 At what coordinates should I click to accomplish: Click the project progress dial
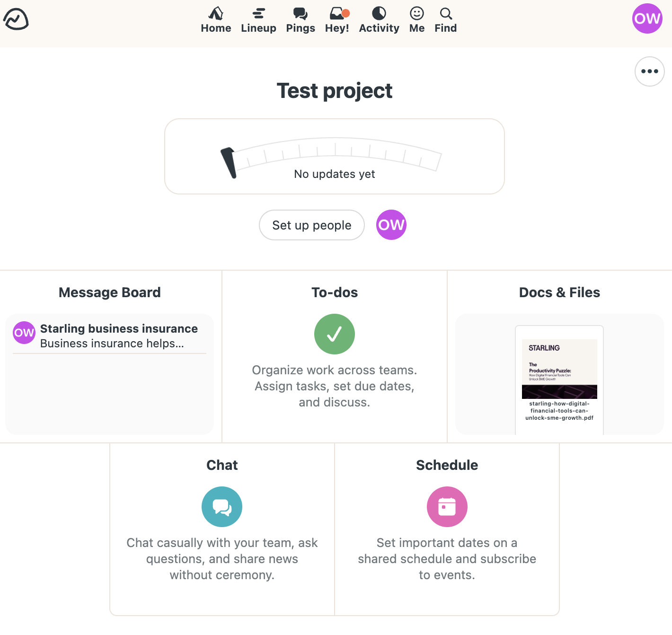(x=334, y=156)
